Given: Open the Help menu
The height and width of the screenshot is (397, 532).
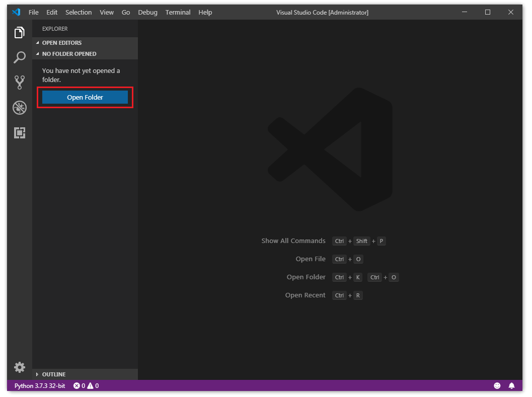Looking at the screenshot, I should tap(205, 12).
